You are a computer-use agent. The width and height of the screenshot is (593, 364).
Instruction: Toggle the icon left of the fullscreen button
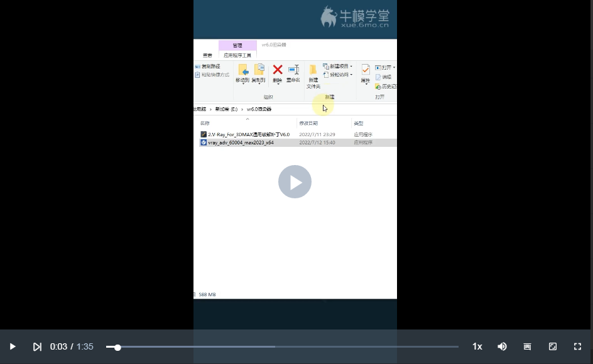pos(553,346)
